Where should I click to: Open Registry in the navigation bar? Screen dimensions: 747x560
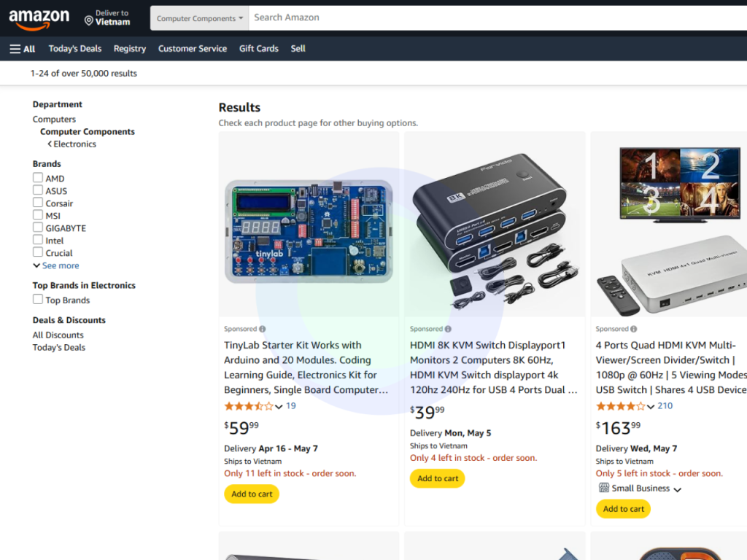[130, 49]
